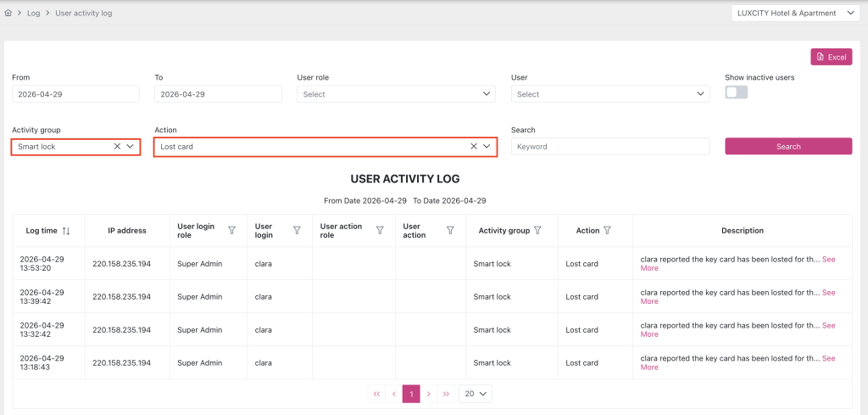Expand the User select dropdown
868x415 pixels.
(610, 94)
